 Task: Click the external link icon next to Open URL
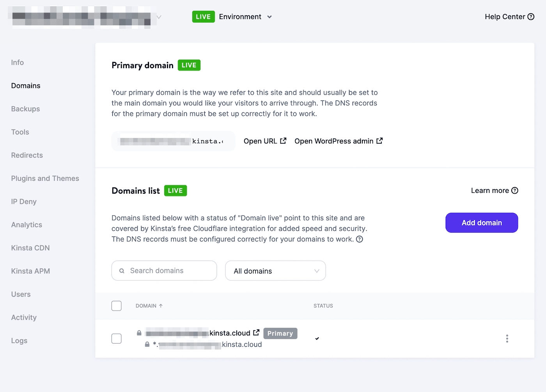pos(283,140)
